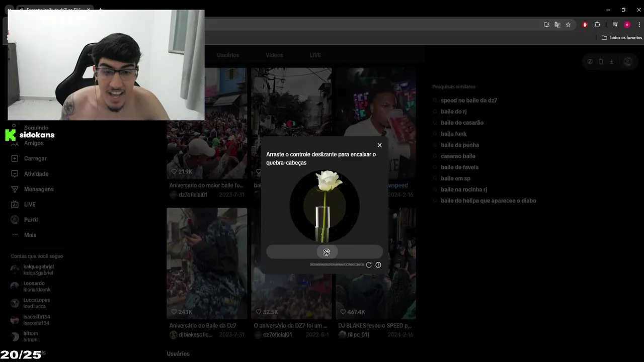
Task: Switch to Vídeos tab
Action: click(274, 55)
